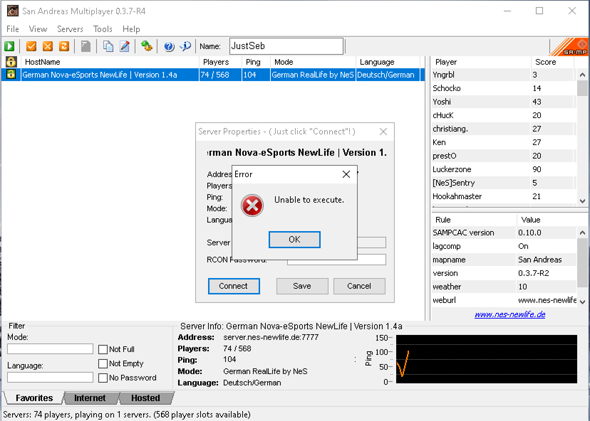Click the Name input field containing JustSeb

click(x=286, y=46)
